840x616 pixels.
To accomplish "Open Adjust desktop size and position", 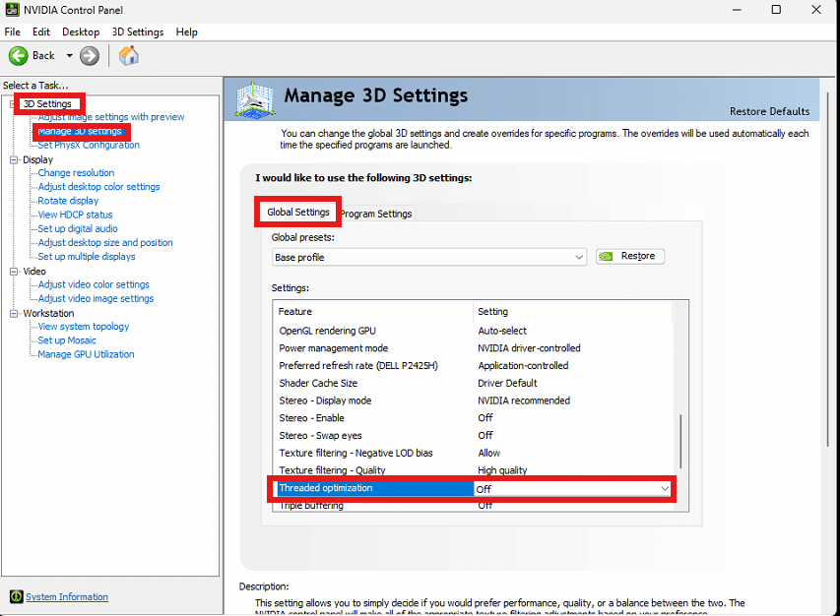I will (105, 242).
